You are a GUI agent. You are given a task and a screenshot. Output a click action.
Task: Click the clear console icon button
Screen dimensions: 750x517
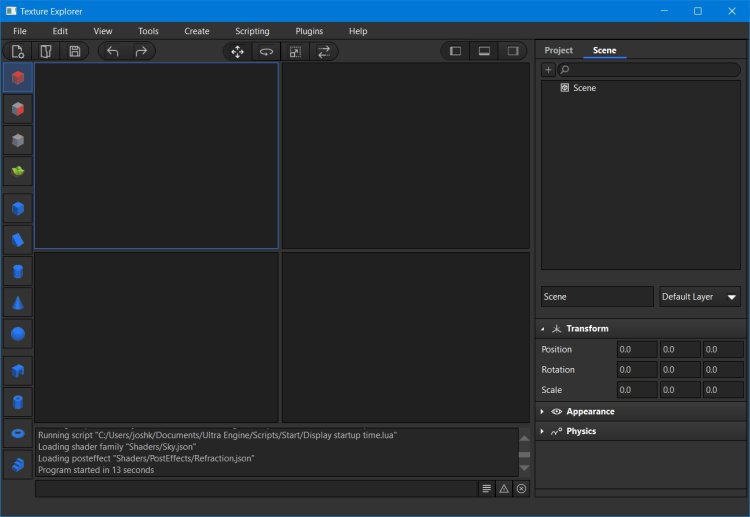pyautogui.click(x=521, y=488)
